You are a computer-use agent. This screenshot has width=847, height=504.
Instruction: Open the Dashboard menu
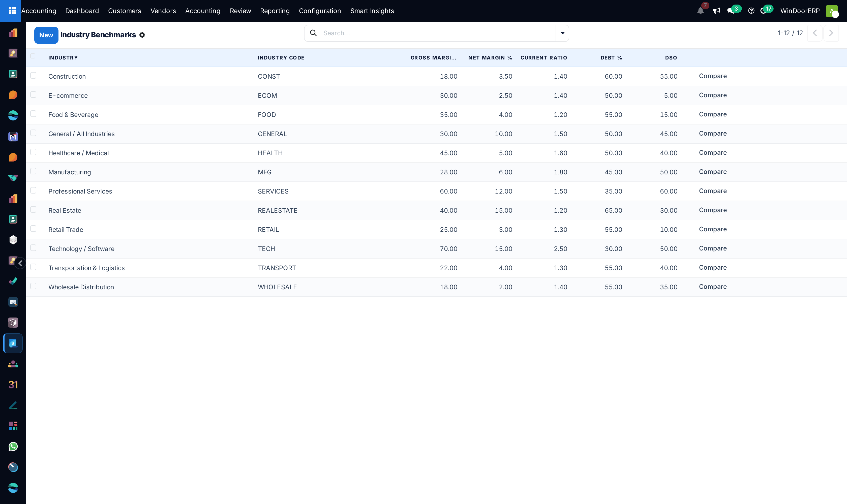click(82, 11)
